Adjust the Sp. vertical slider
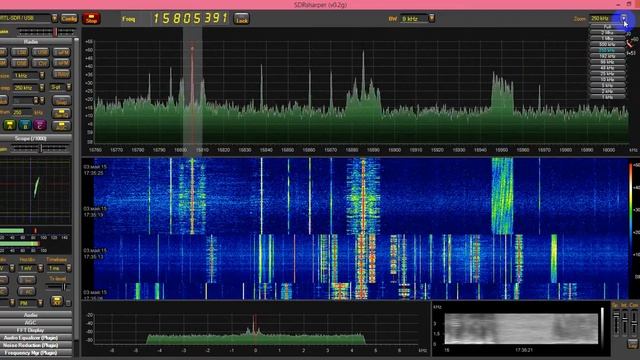The width and height of the screenshot is (640, 360). click(616, 323)
